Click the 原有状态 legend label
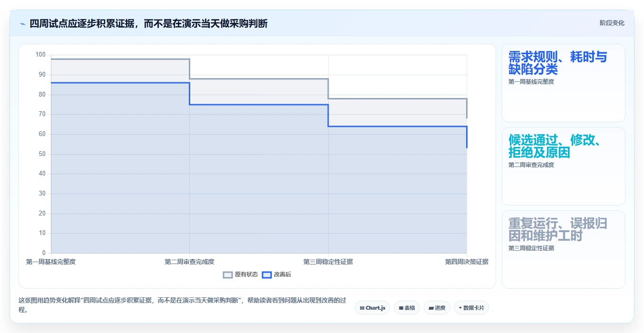Image resolution: width=644 pixels, height=333 pixels. click(246, 274)
